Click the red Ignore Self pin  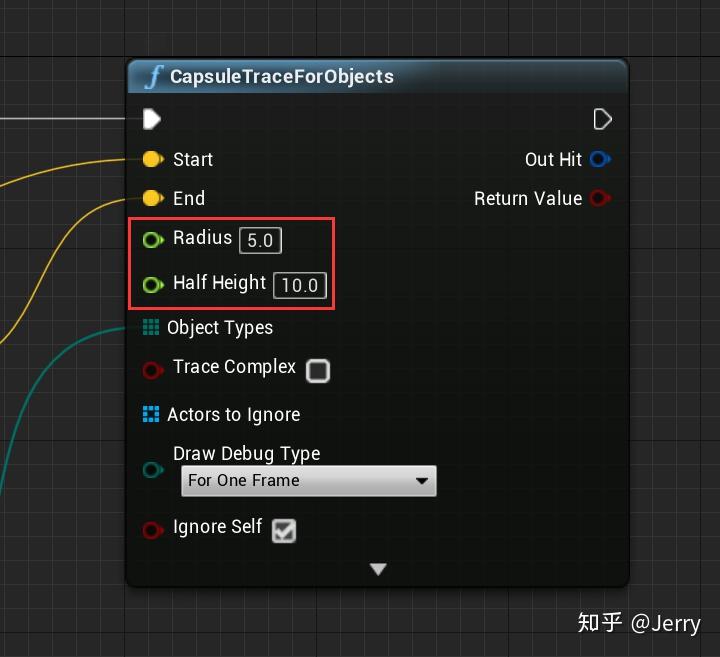[153, 529]
